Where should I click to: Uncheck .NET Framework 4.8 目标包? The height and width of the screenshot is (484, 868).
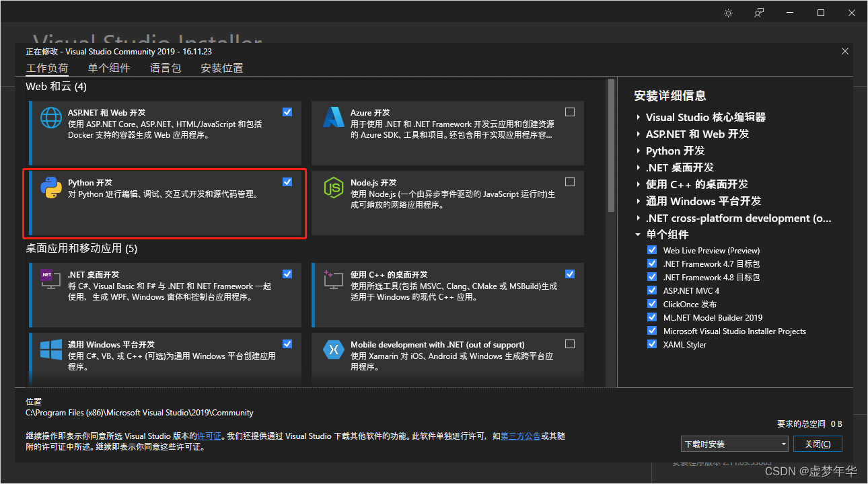(651, 277)
